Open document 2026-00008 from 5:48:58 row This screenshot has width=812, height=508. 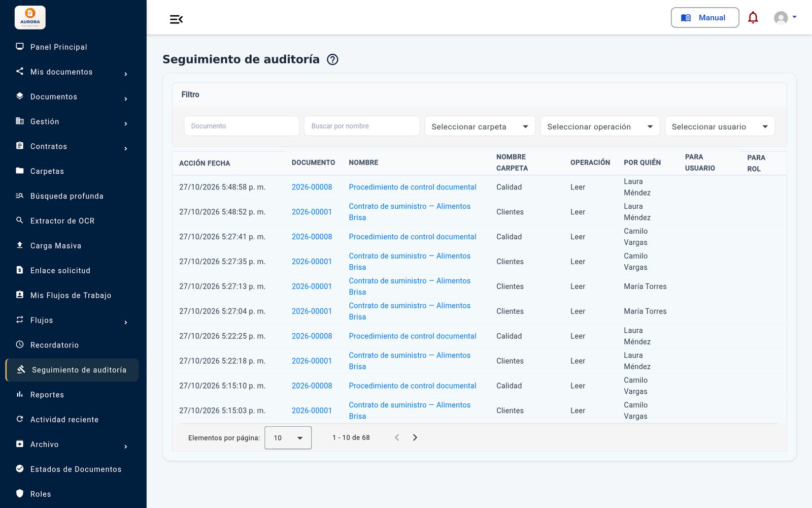click(x=312, y=187)
